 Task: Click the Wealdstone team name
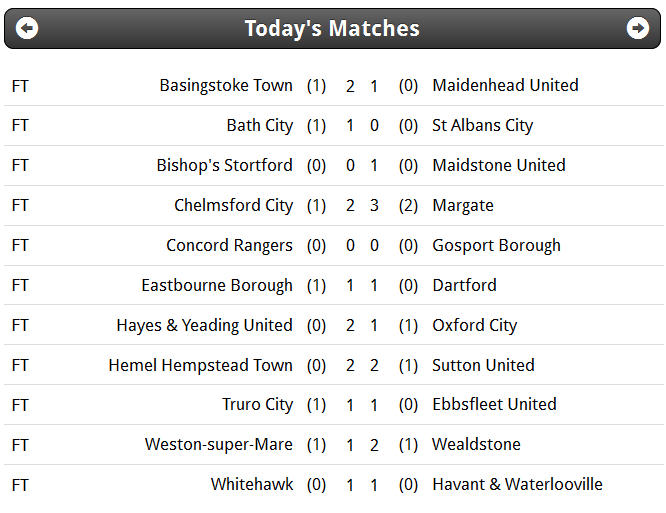click(476, 445)
